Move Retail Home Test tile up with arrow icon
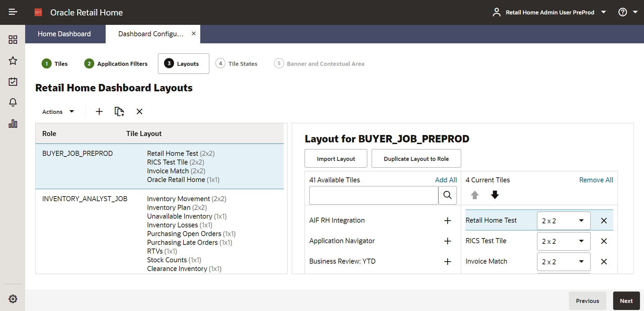The width and height of the screenshot is (644, 311). tap(475, 195)
